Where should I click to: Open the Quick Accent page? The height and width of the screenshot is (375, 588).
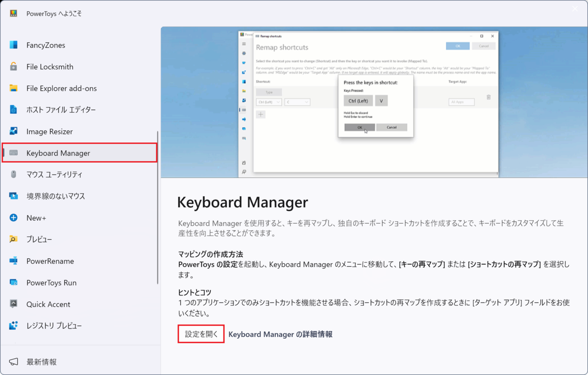(79, 304)
